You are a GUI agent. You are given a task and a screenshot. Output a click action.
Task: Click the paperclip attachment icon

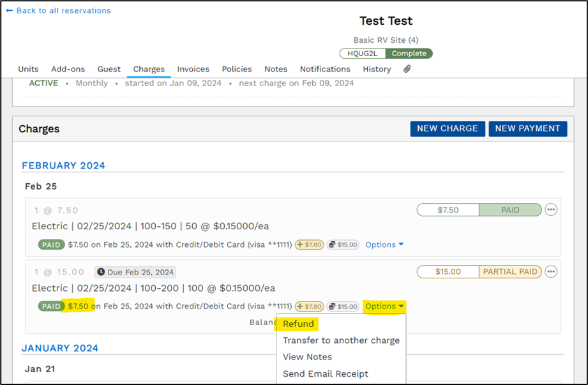tap(407, 69)
